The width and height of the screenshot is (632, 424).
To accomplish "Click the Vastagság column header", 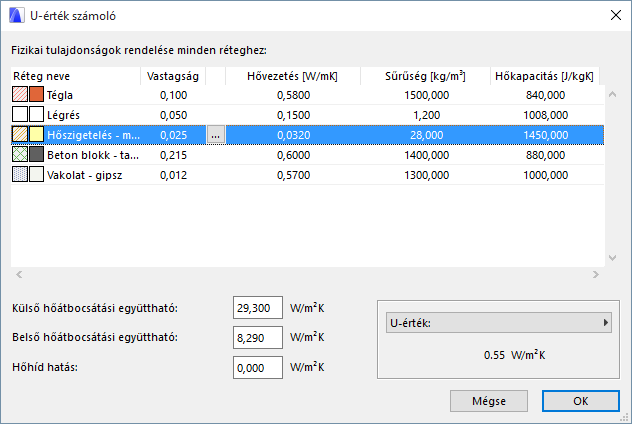I will (x=173, y=76).
